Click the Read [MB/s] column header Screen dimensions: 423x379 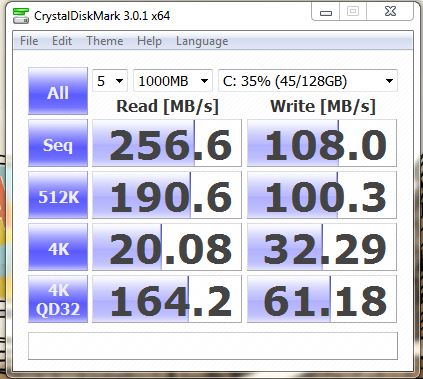pos(167,106)
